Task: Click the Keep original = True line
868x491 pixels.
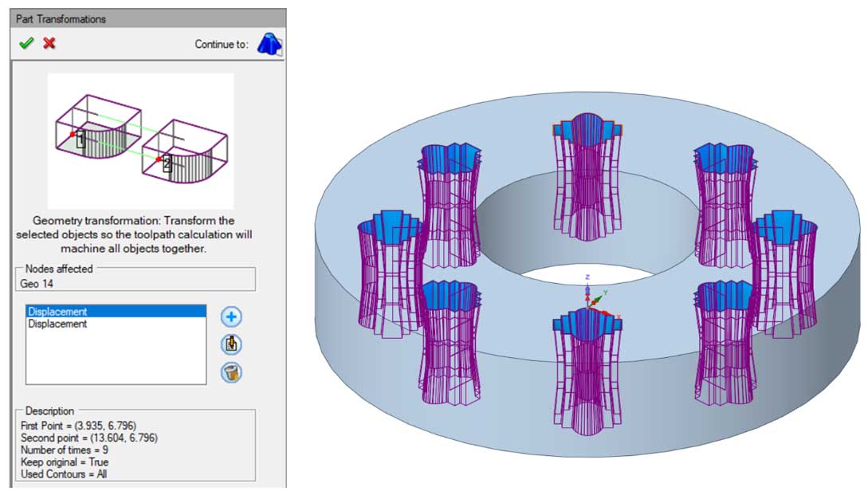Action: click(x=65, y=462)
